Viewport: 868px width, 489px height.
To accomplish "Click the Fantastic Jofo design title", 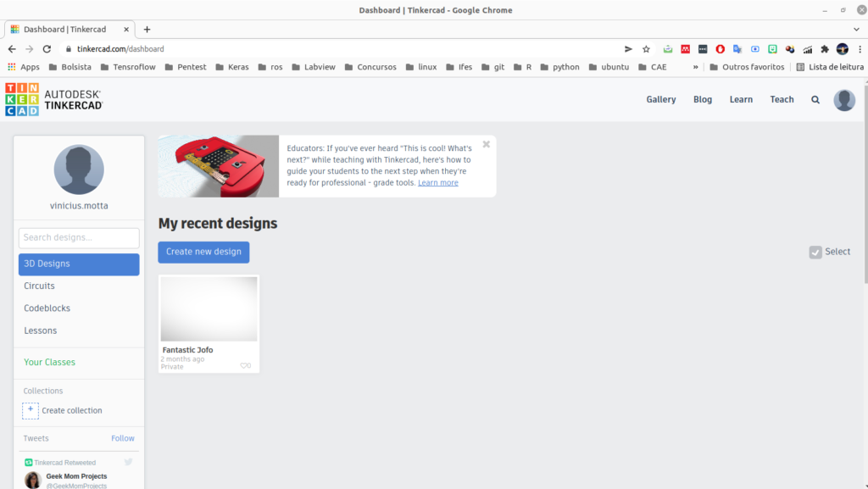I will point(187,350).
